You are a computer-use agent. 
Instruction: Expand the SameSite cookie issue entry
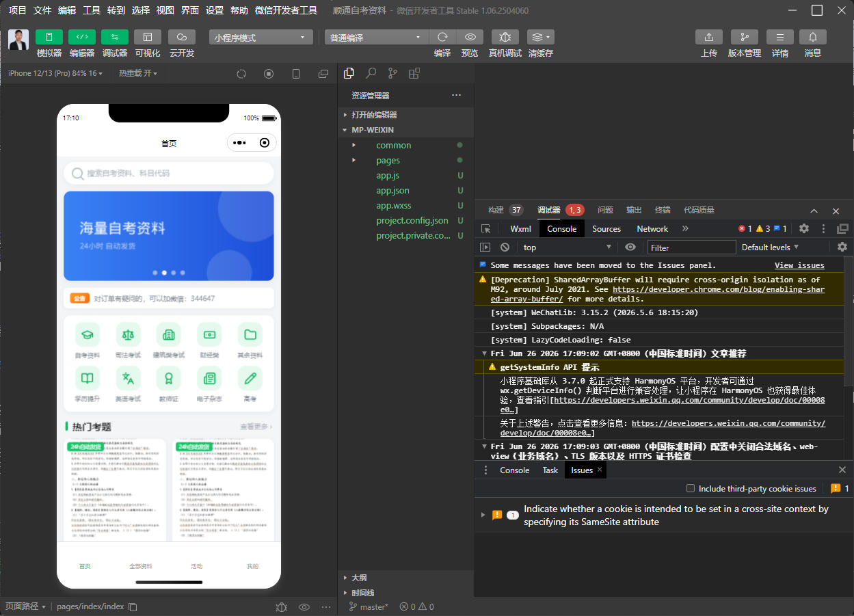coord(483,515)
